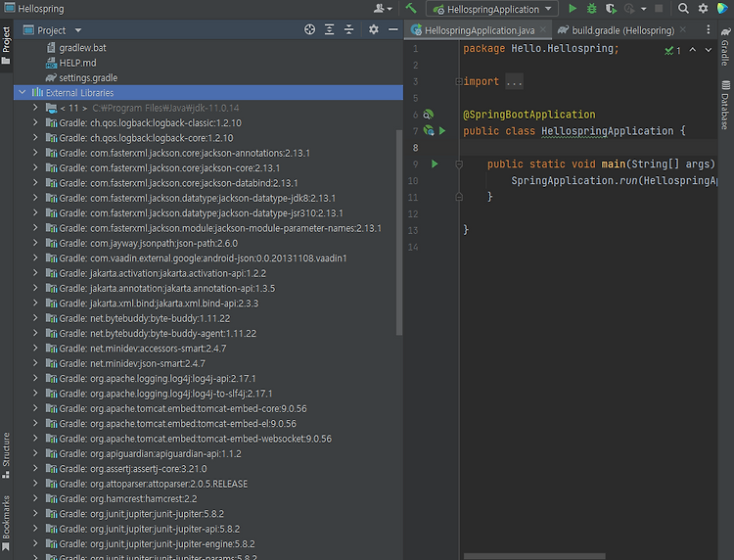The height and width of the screenshot is (560, 734).
Task: Go to previous highlighted problem arrow
Action: (x=692, y=50)
